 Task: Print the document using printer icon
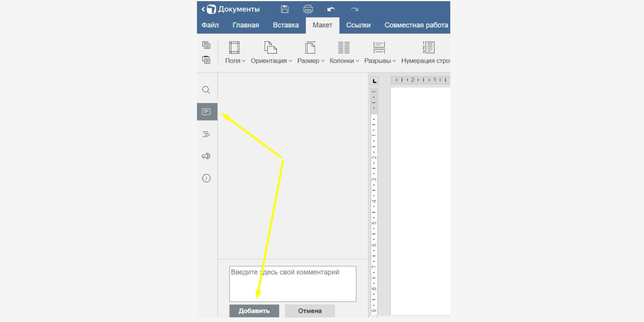point(308,9)
